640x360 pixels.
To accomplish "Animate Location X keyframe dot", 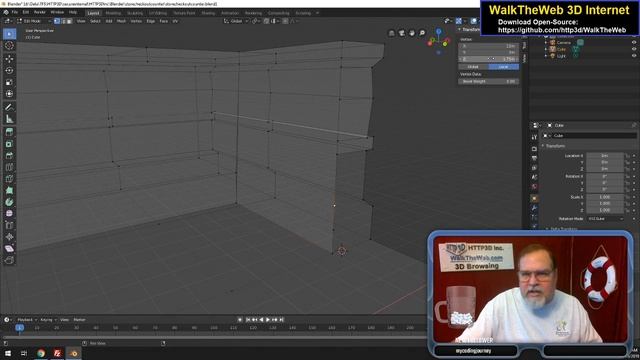I will point(634,156).
